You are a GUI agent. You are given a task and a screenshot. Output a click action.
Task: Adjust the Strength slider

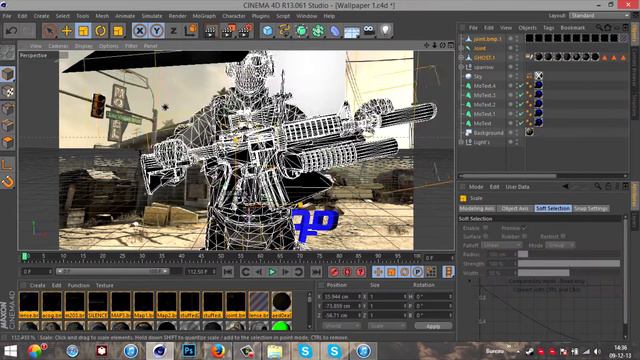[x=569, y=263]
